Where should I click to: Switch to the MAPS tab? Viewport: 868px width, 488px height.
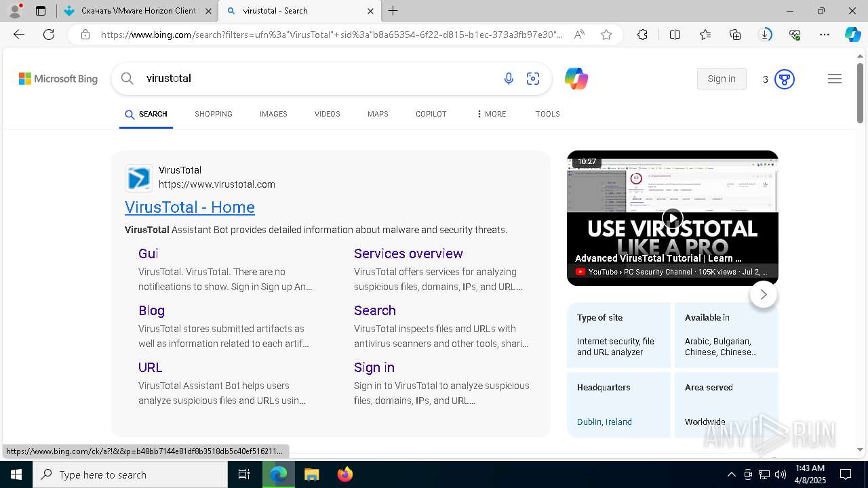(x=378, y=114)
